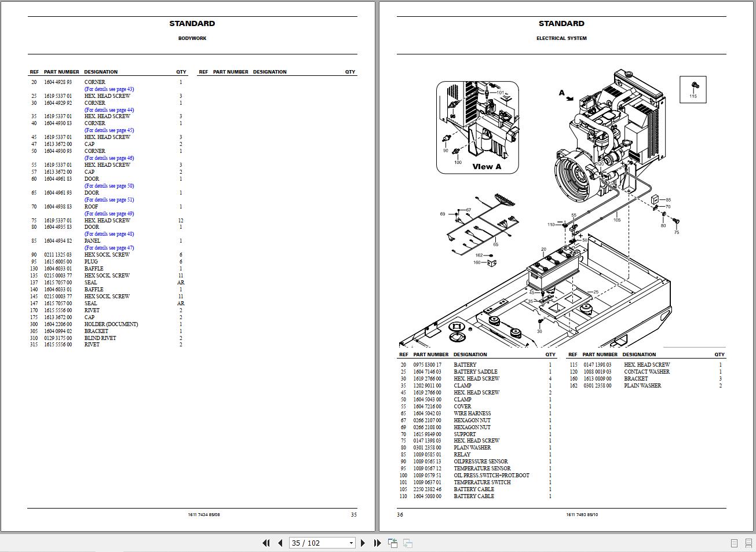Open the 'For details see page 46' link
Viewport: 756px width, 552px height.
click(108, 158)
